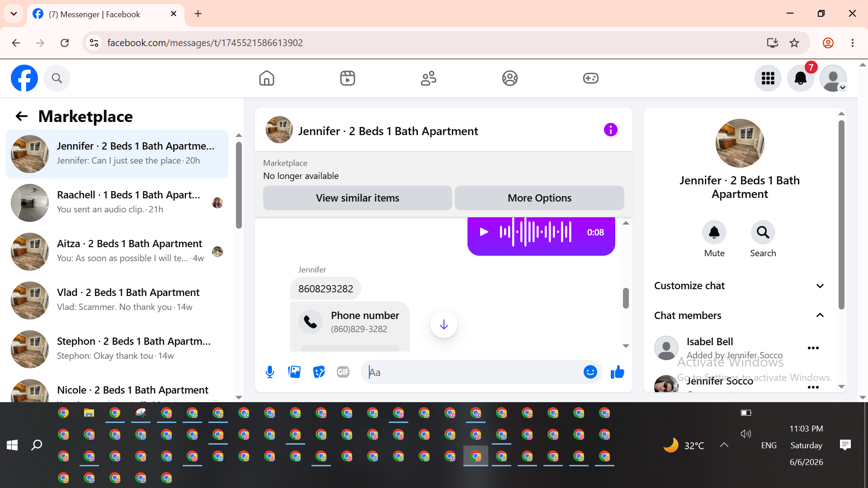868x488 pixels.
Task: Open the Groups icon in top navigation
Action: (510, 78)
